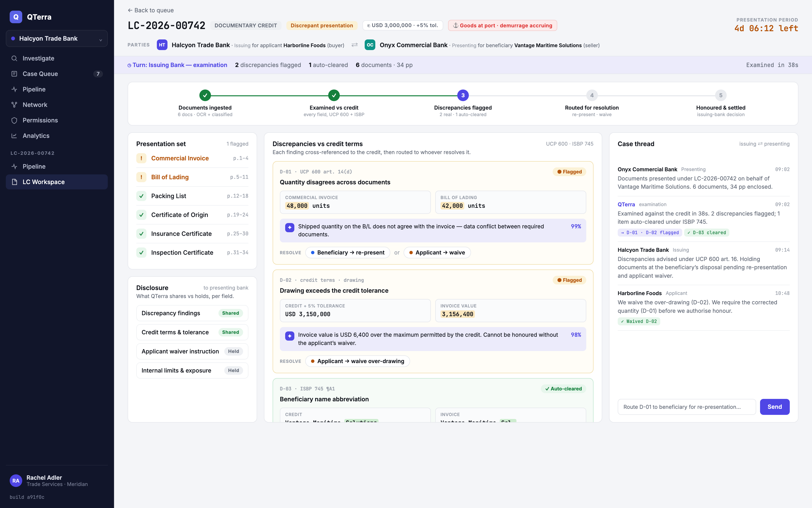Click the green check beside Insurance Certificate
This screenshot has height=508, width=812.
coord(141,234)
